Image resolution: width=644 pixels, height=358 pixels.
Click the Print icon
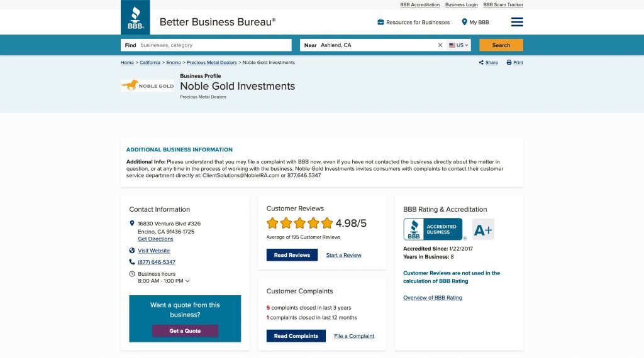[x=509, y=63]
